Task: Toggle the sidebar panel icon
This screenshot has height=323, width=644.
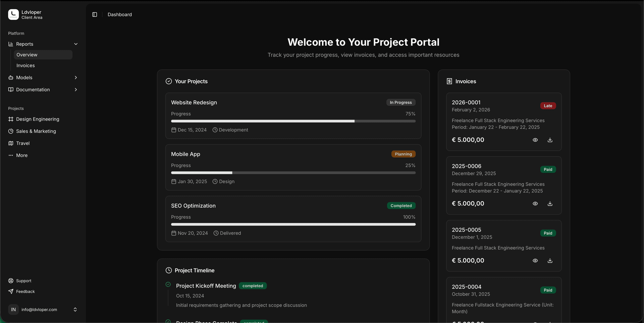Action: click(x=94, y=14)
